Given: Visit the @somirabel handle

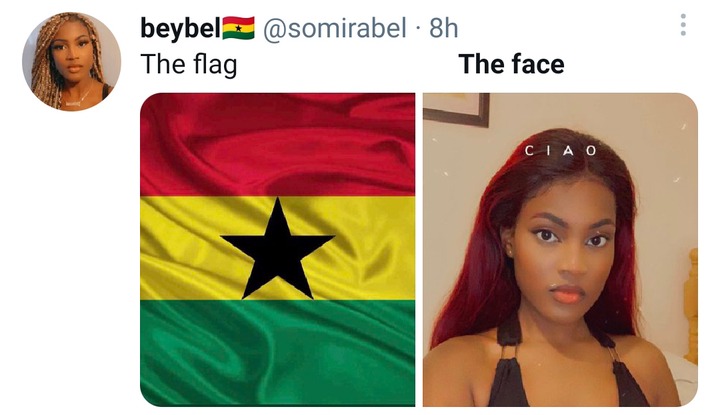Looking at the screenshot, I should click(x=334, y=28).
